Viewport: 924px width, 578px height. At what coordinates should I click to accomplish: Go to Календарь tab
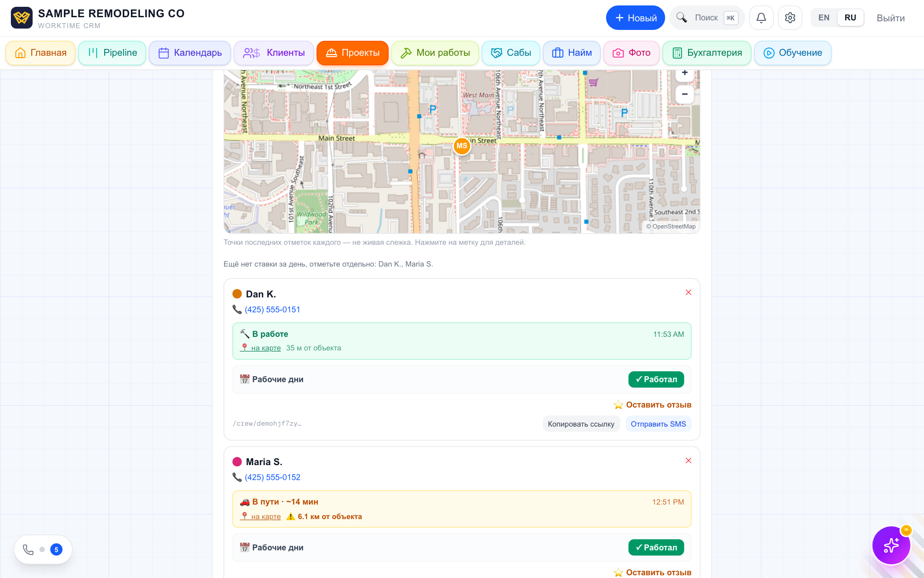point(190,53)
